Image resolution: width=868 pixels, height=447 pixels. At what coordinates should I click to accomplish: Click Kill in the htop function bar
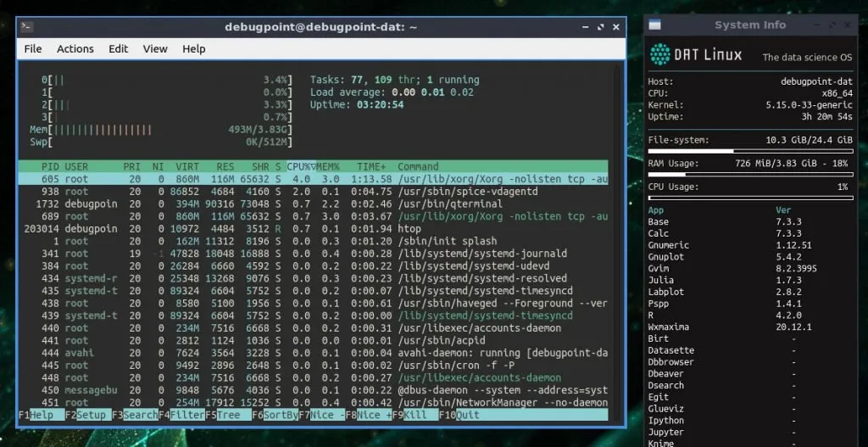tap(415, 416)
